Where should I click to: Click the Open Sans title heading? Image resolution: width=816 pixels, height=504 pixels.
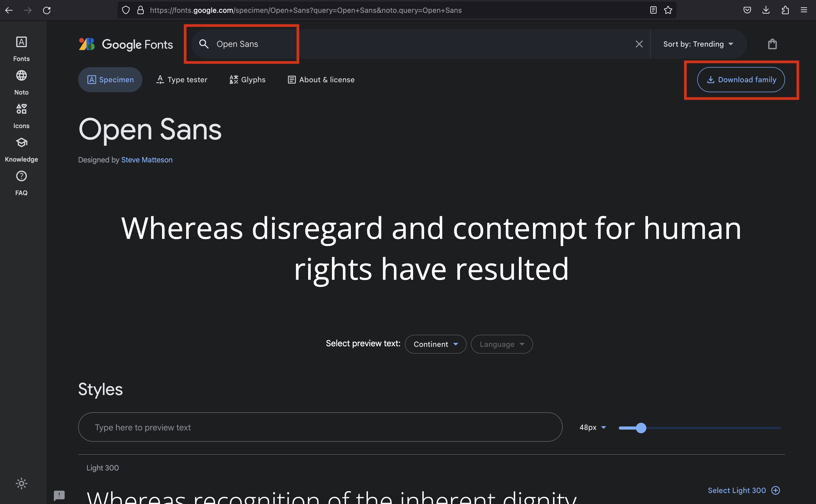(150, 130)
